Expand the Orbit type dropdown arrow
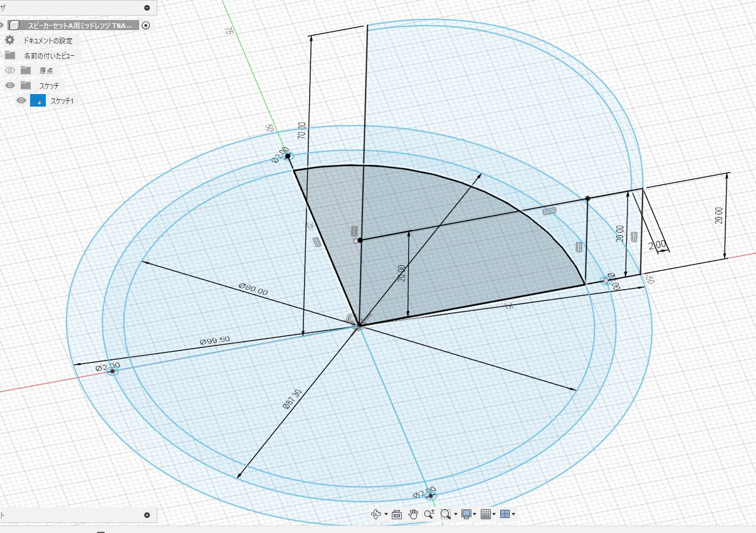756x533 pixels. point(386,515)
